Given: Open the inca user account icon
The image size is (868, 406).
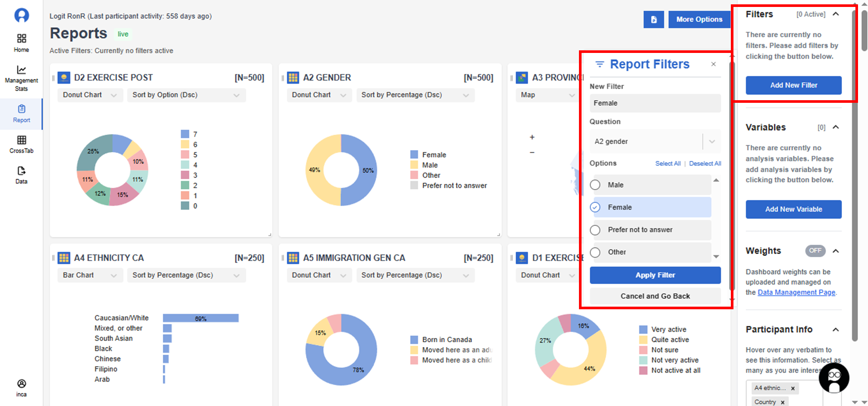Looking at the screenshot, I should pyautogui.click(x=21, y=387).
